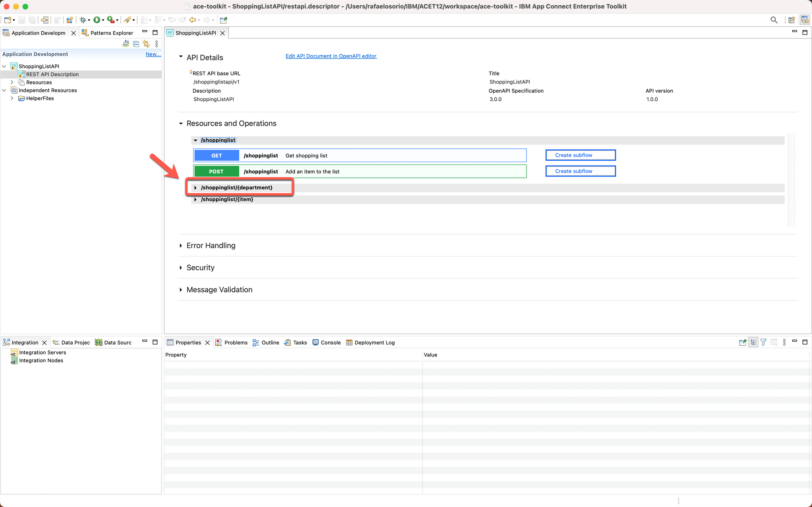
Task: Click the Debug bug icon
Action: tap(83, 20)
